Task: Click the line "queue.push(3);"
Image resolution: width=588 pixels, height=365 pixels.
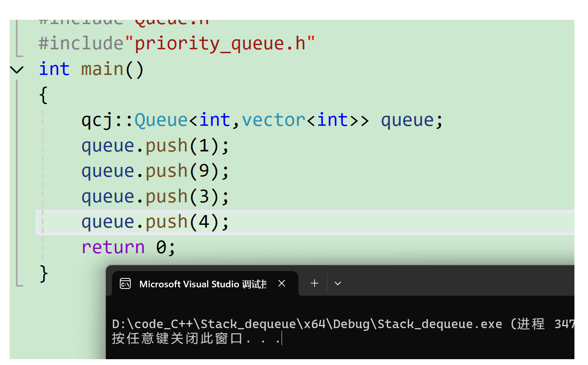Action: [x=155, y=197]
